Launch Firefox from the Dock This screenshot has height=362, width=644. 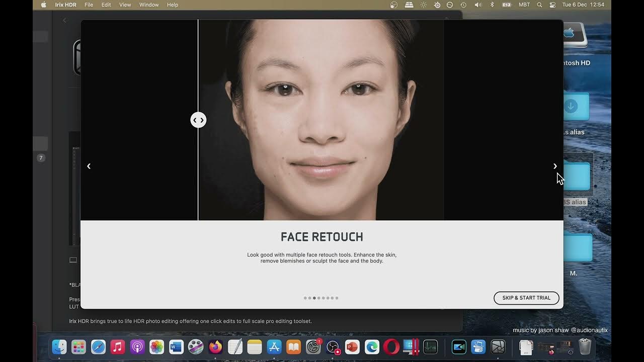click(x=215, y=347)
